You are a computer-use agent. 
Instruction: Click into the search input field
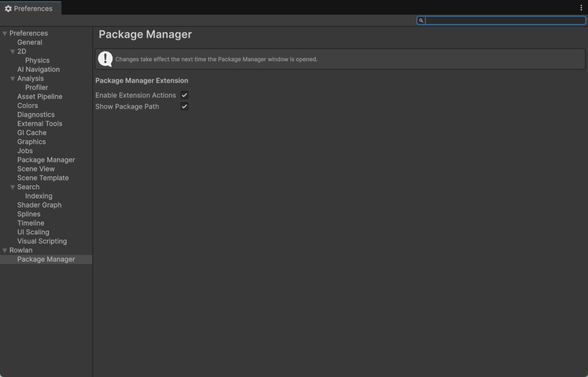pyautogui.click(x=500, y=20)
